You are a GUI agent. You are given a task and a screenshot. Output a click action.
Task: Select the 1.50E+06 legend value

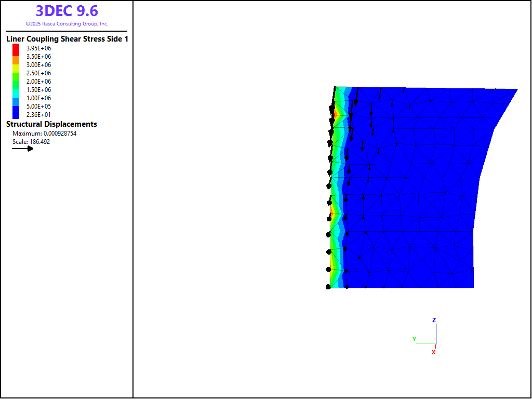(38, 90)
